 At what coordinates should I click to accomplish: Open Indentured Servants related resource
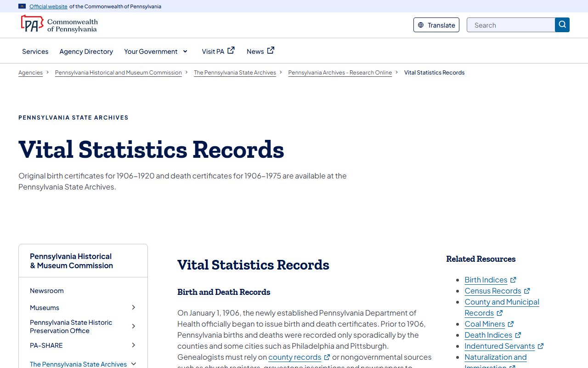(x=500, y=346)
